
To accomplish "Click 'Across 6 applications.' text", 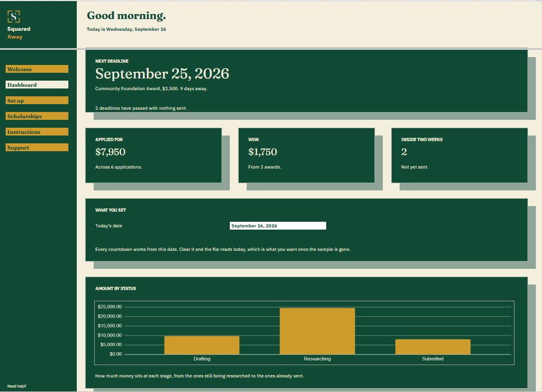I will [119, 167].
